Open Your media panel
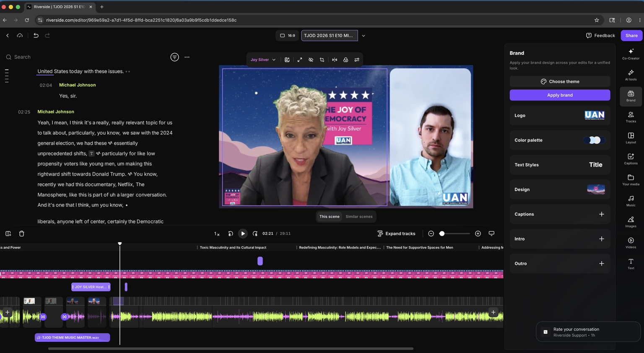The width and height of the screenshot is (644, 353). 631,180
